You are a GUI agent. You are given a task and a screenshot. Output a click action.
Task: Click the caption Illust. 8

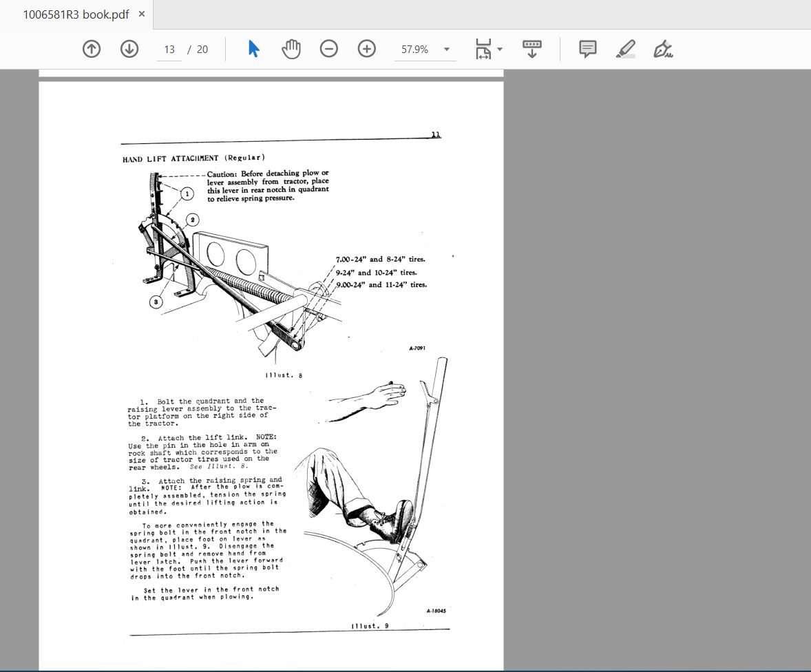click(x=284, y=375)
